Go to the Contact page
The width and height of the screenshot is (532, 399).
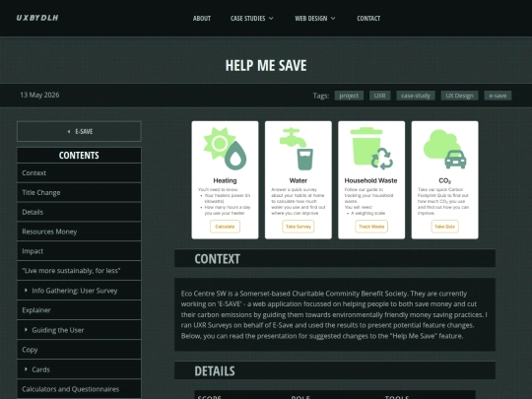368,19
